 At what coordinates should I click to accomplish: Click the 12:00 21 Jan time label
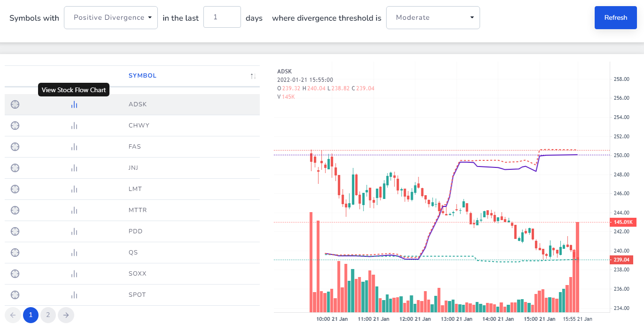pos(415,318)
